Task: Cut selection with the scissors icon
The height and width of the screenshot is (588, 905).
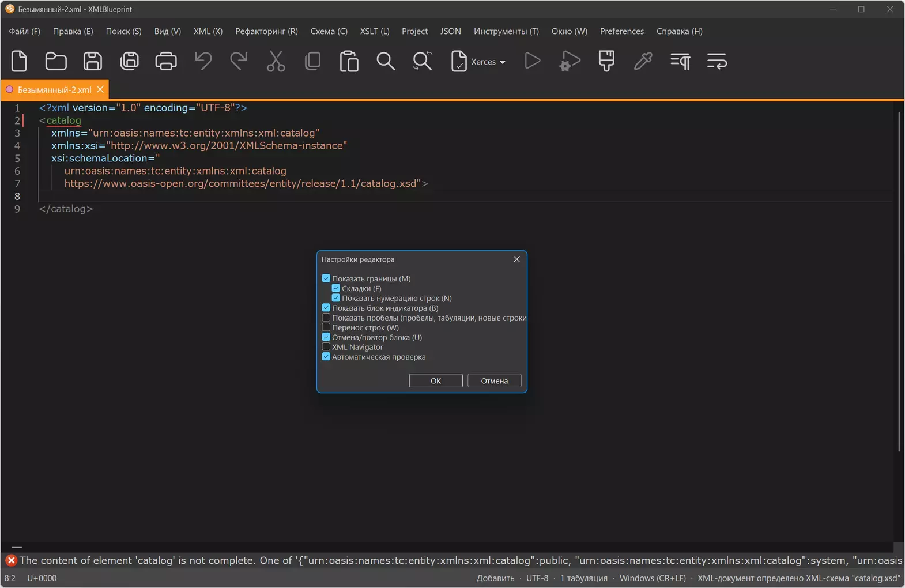Action: coord(276,61)
